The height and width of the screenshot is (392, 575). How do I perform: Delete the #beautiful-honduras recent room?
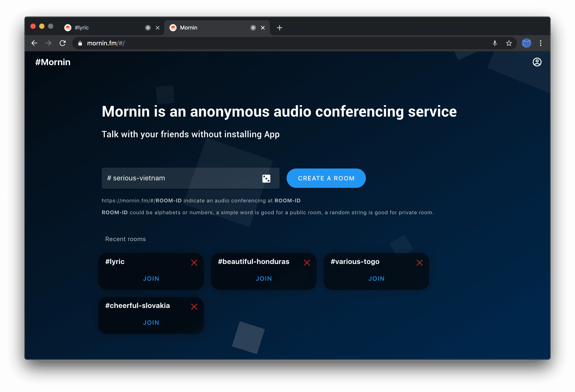tap(307, 262)
